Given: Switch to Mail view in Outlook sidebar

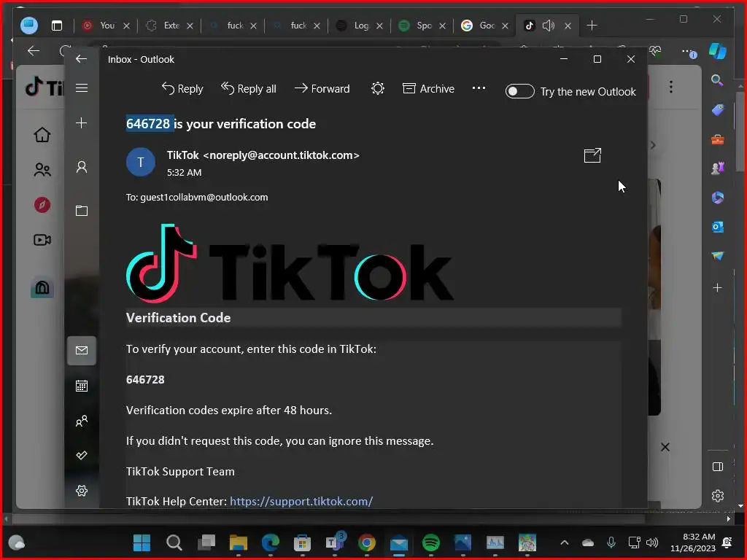Looking at the screenshot, I should coord(82,351).
